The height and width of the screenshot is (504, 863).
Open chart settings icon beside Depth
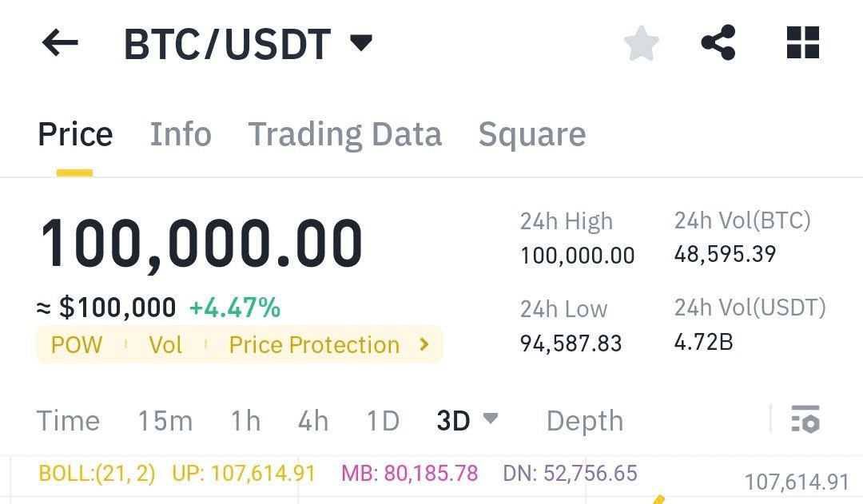coord(805,419)
